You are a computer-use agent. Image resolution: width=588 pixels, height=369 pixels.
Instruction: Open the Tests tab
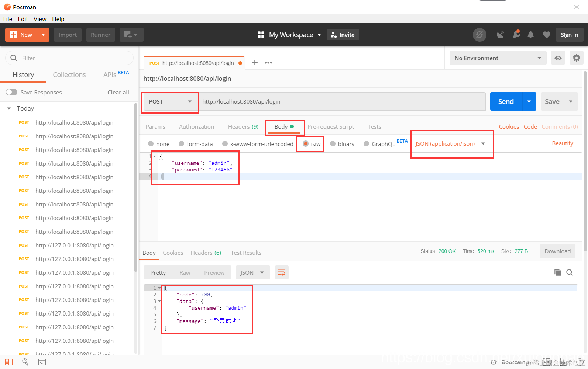click(374, 126)
